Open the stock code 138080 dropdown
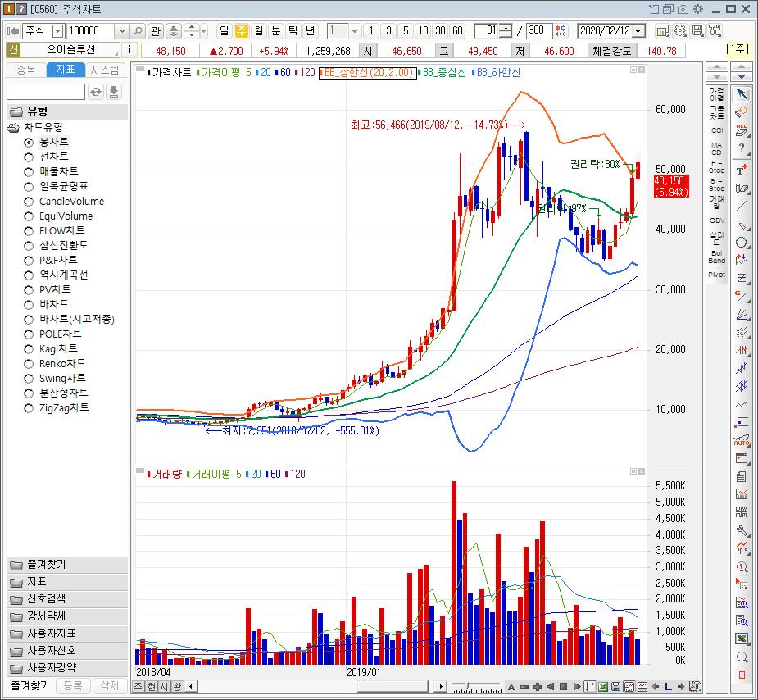Screen dimensions: 758x700 122,31
